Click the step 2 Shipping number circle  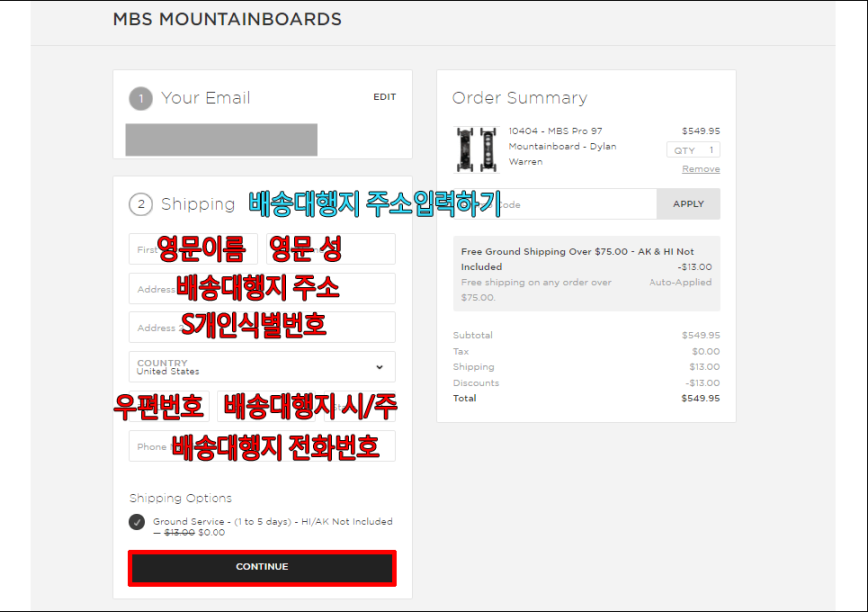click(x=141, y=204)
